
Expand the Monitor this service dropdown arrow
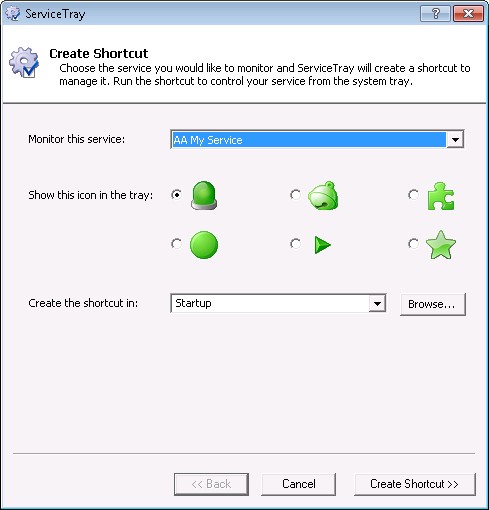click(455, 140)
